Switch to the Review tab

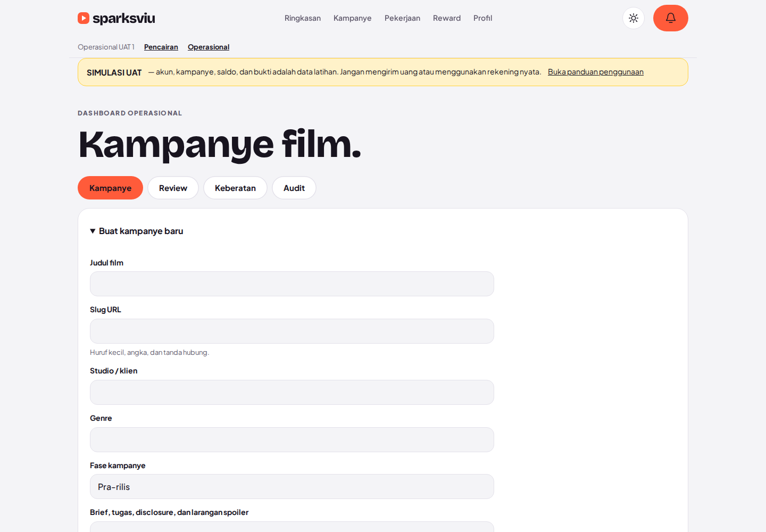click(173, 188)
